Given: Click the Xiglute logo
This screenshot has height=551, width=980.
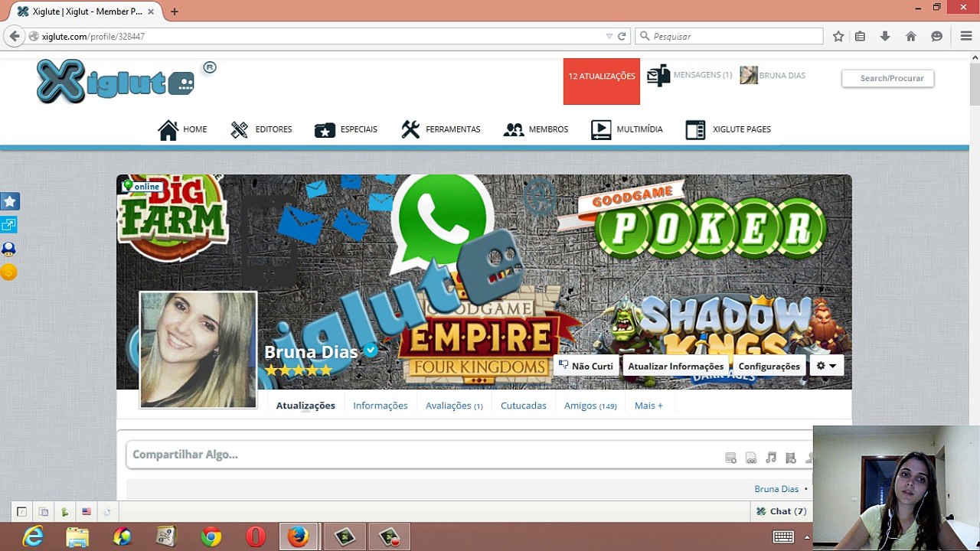Looking at the screenshot, I should click(x=116, y=81).
